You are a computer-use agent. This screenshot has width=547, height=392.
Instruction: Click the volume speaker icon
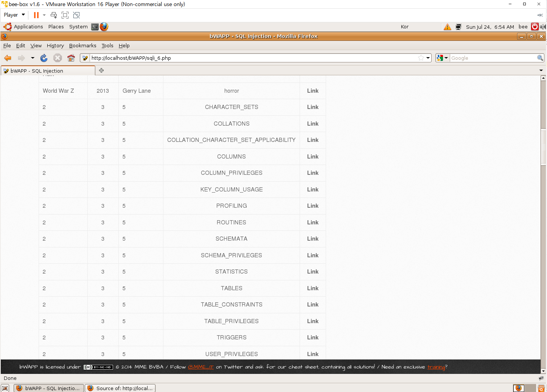(x=543, y=26)
